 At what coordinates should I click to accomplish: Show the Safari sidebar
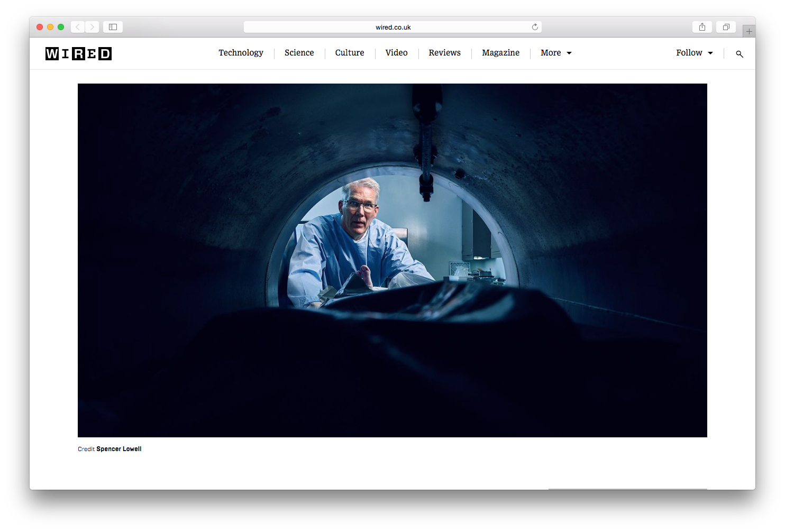pos(113,27)
